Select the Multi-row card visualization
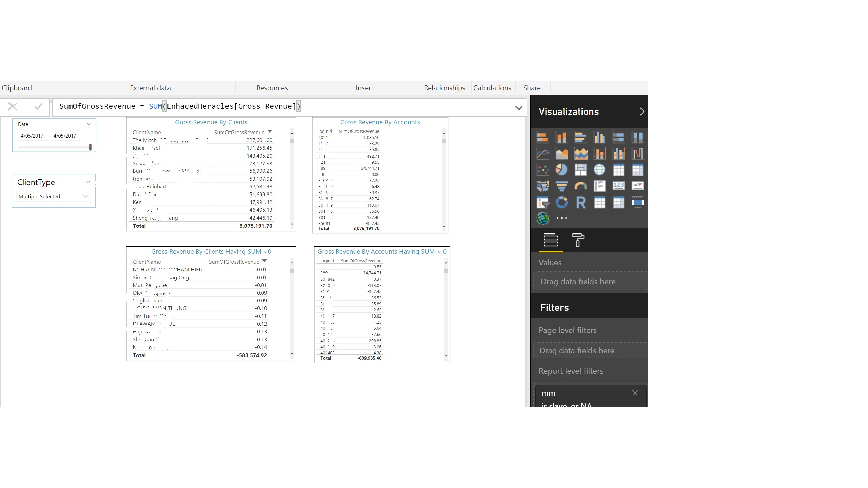Image resolution: width=868 pixels, height=488 pixels. pyautogui.click(x=599, y=186)
